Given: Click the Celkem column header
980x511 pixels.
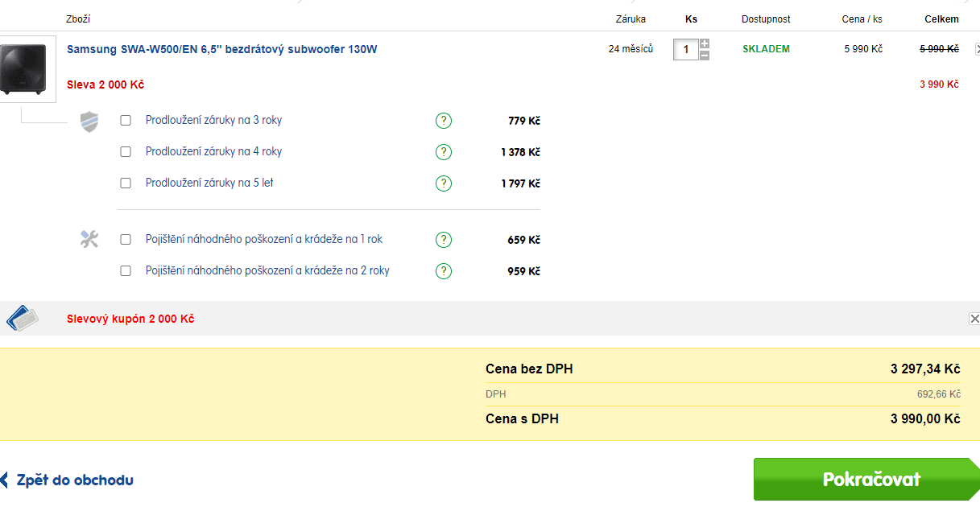Looking at the screenshot, I should (941, 19).
